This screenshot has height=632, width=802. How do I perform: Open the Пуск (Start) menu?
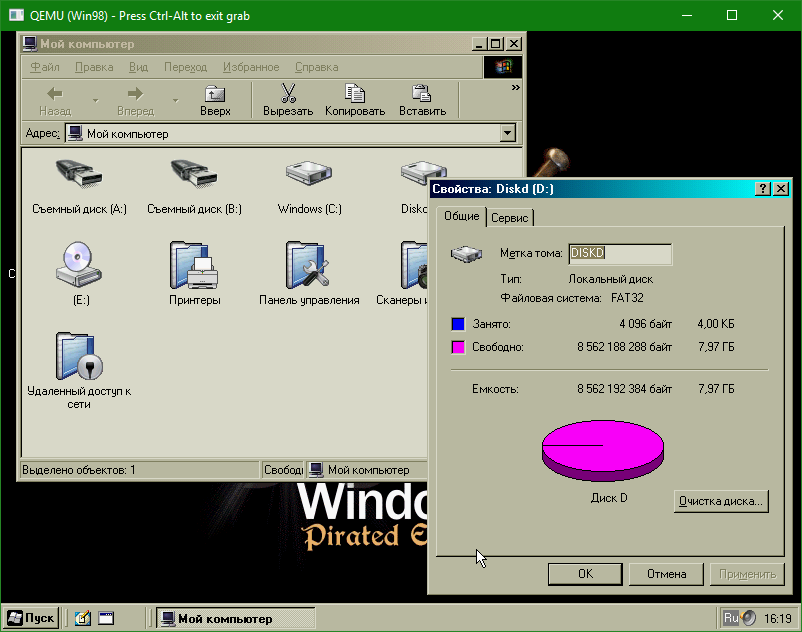[x=31, y=617]
